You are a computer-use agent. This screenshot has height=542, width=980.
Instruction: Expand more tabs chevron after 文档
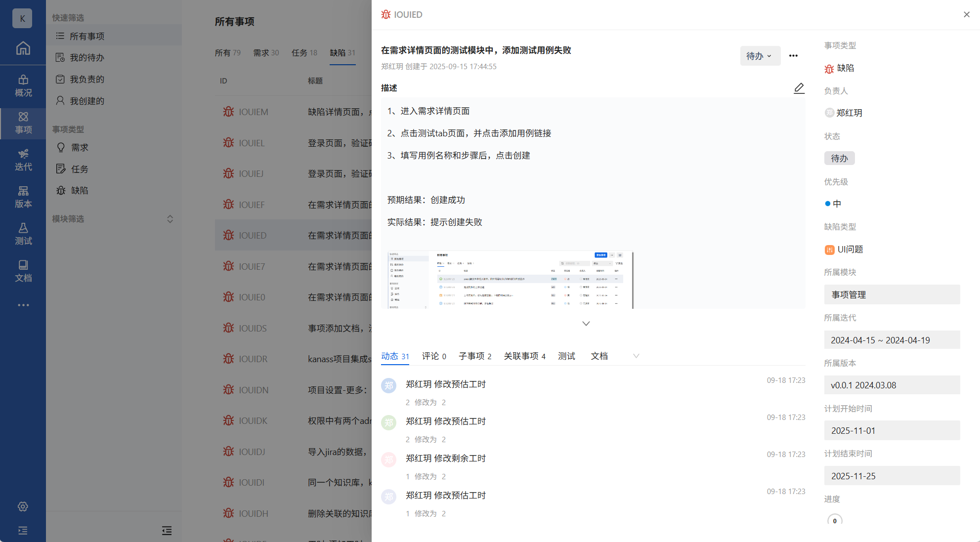tap(636, 356)
